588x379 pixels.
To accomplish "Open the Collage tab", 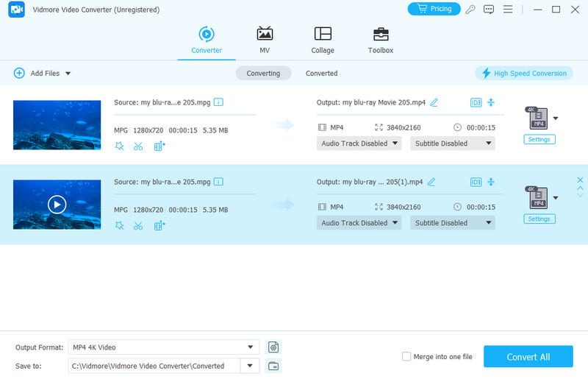I will tap(323, 40).
